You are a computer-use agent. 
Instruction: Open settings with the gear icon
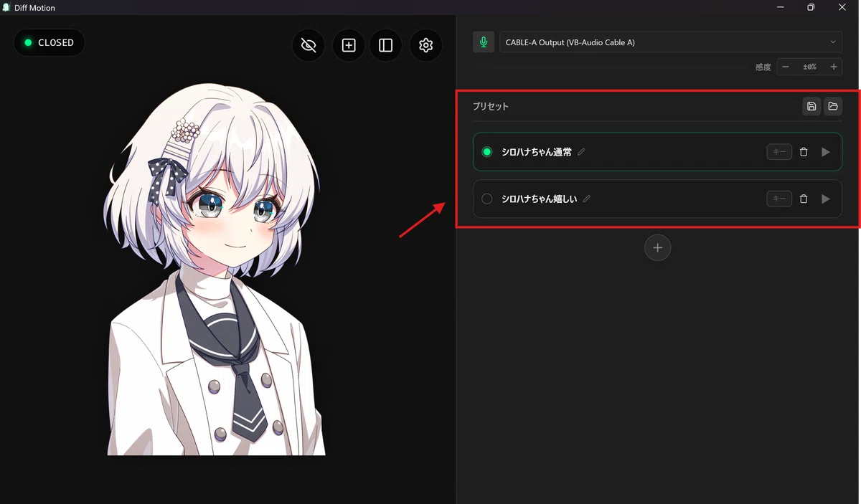pos(426,45)
